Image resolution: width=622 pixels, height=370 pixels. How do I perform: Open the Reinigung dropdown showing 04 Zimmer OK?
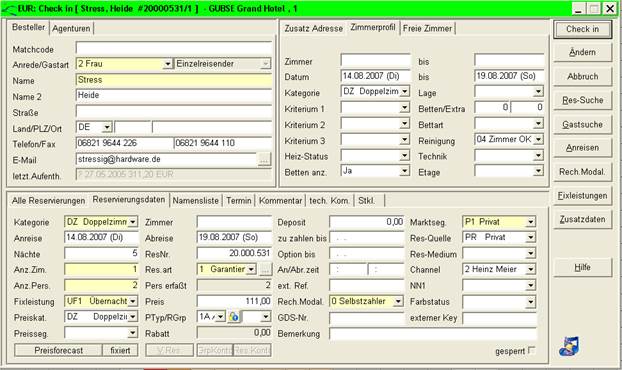pos(538,140)
